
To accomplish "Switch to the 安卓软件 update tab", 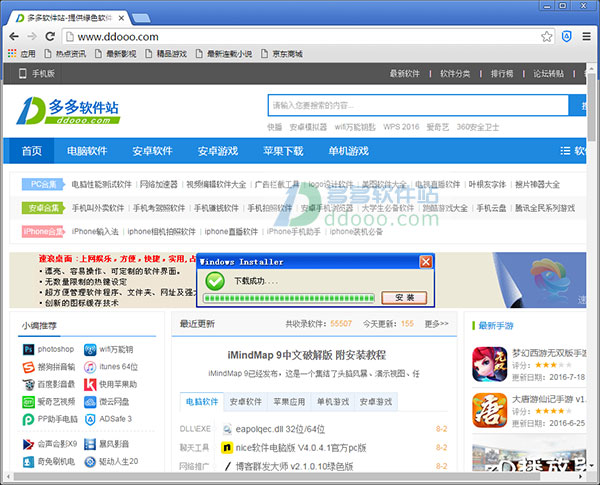I will tap(245, 402).
